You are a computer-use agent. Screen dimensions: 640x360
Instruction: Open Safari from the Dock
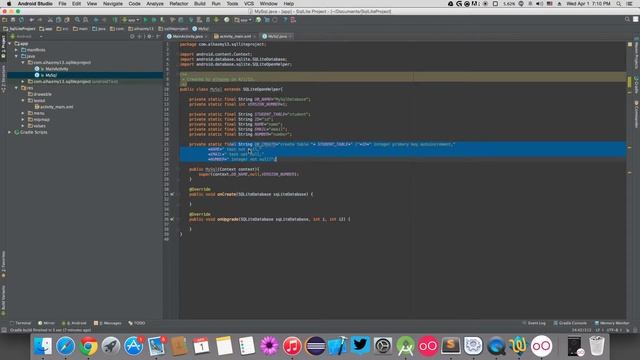(x=65, y=346)
